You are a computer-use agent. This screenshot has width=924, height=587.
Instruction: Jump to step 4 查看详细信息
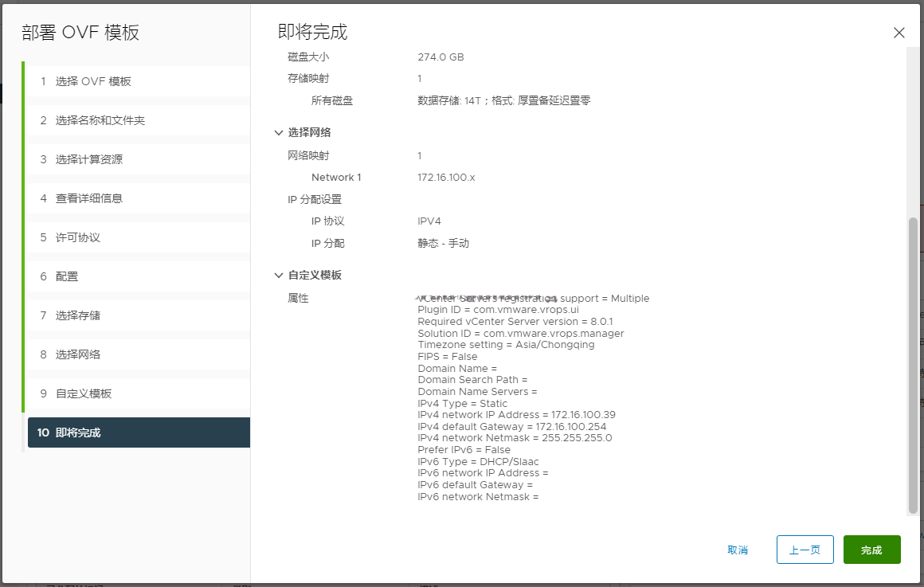(89, 198)
